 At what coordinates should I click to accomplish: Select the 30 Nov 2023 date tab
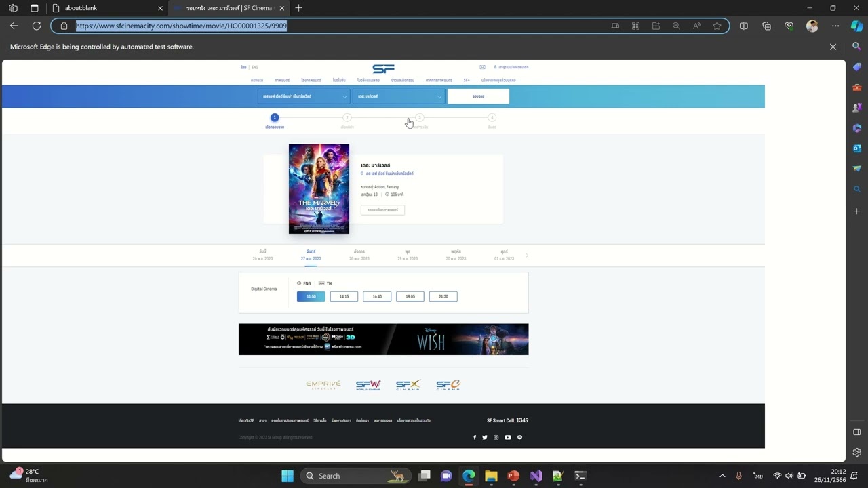[x=456, y=255]
